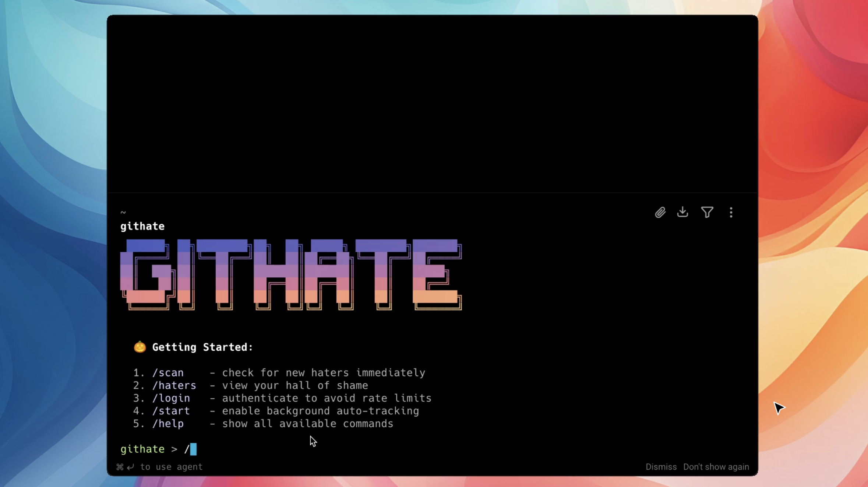Image resolution: width=868 pixels, height=487 pixels.
Task: Click "Don't show again" for the hint
Action: click(x=715, y=466)
